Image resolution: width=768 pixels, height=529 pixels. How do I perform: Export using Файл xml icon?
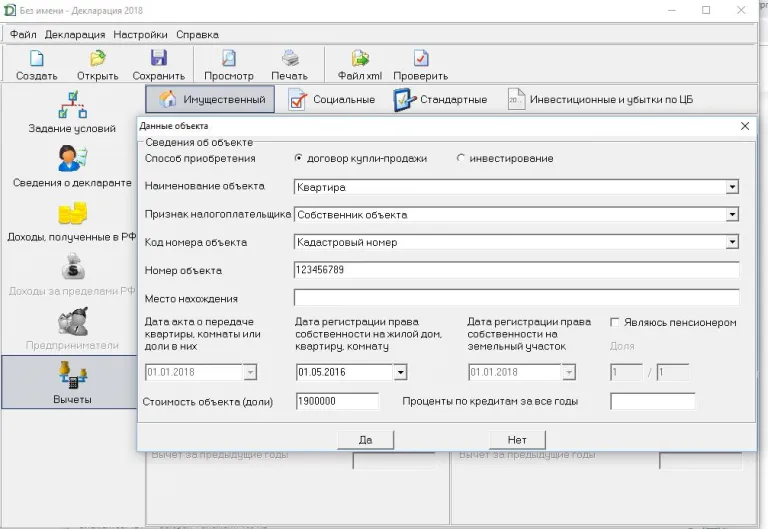[359, 59]
